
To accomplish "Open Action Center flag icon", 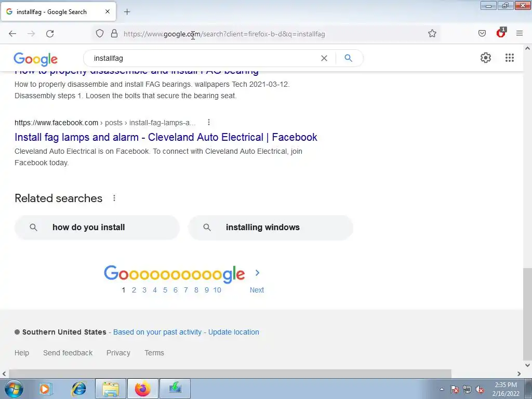I will tap(455, 389).
